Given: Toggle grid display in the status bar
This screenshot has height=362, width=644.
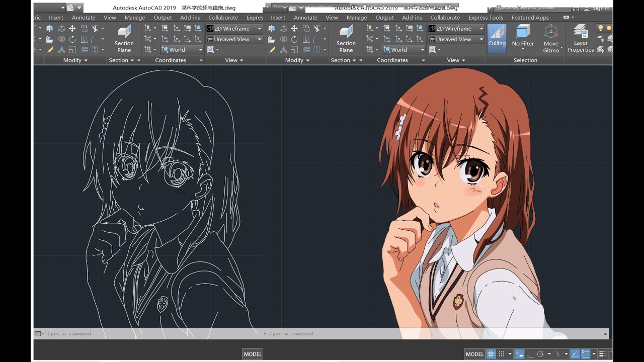Looking at the screenshot, I should pos(491,354).
